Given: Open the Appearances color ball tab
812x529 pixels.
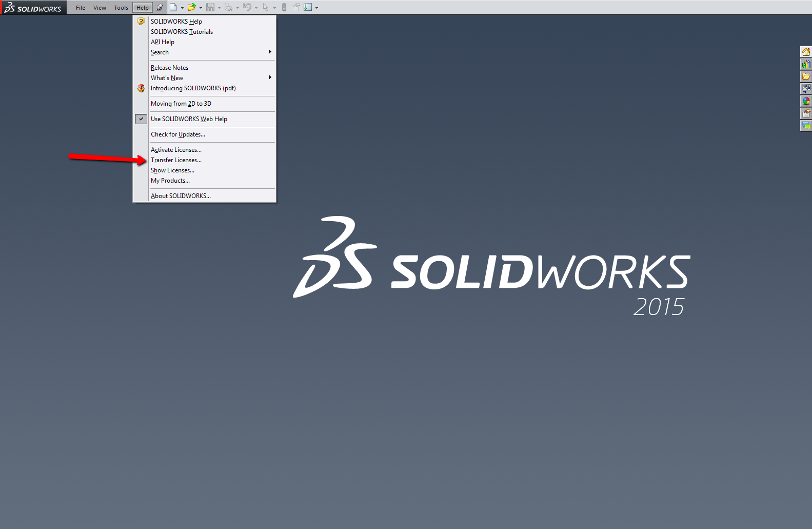Looking at the screenshot, I should [806, 101].
